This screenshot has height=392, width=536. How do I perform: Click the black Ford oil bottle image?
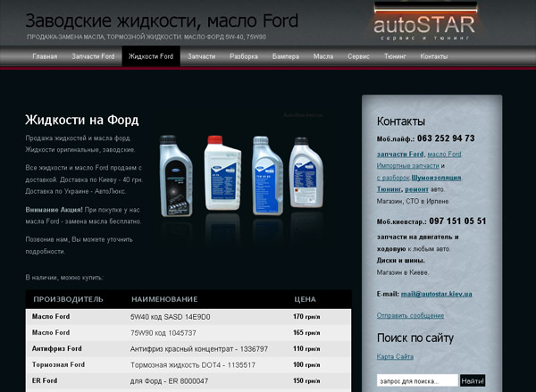176,176
